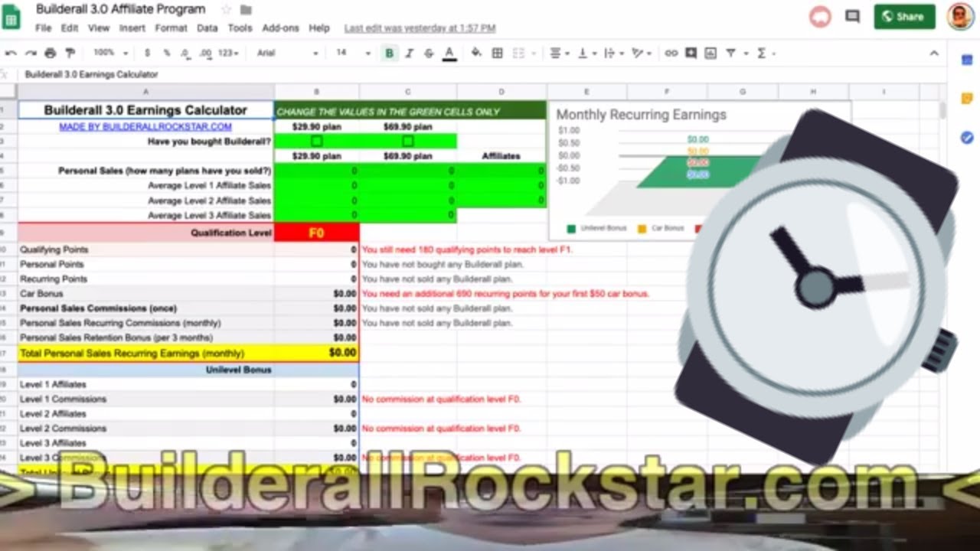Expand the Merge cells dropdown arrow

coord(534,54)
